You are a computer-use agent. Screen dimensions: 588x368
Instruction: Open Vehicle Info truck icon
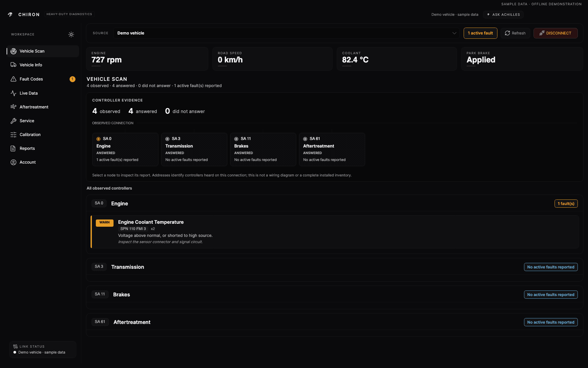pyautogui.click(x=13, y=65)
